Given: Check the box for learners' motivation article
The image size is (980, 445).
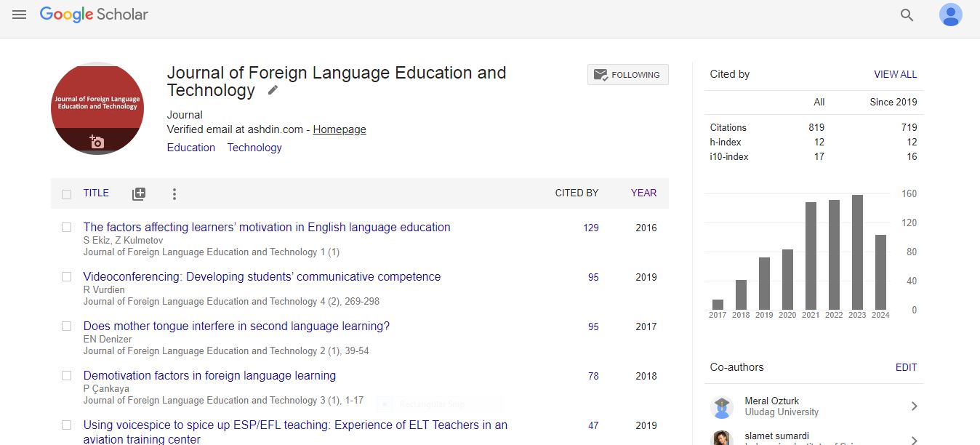Looking at the screenshot, I should [x=67, y=228].
